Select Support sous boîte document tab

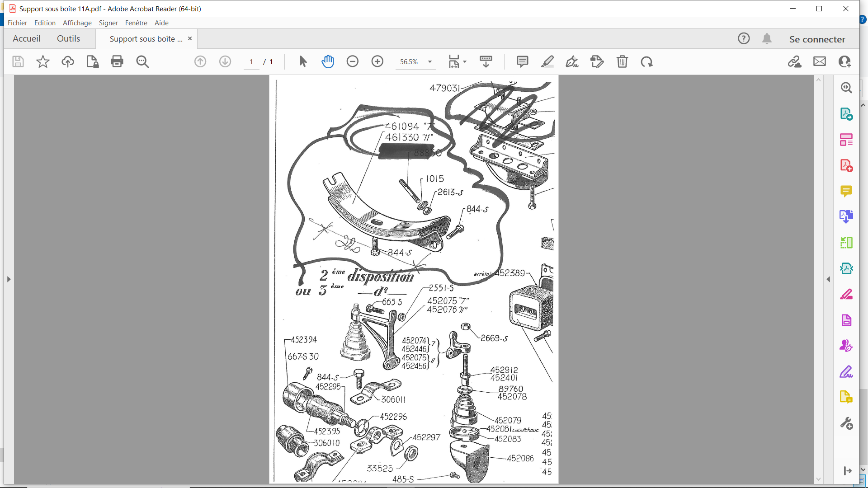pyautogui.click(x=146, y=39)
